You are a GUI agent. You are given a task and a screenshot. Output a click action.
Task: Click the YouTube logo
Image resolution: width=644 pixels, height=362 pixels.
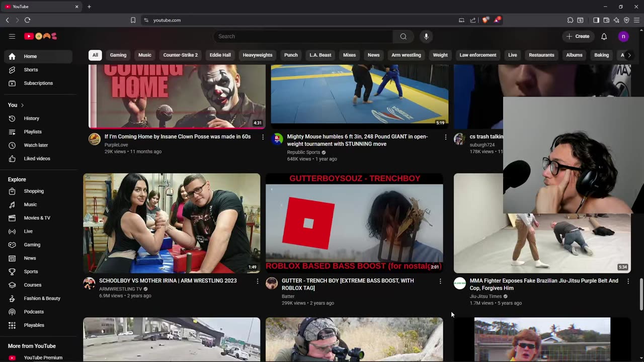[x=40, y=36]
